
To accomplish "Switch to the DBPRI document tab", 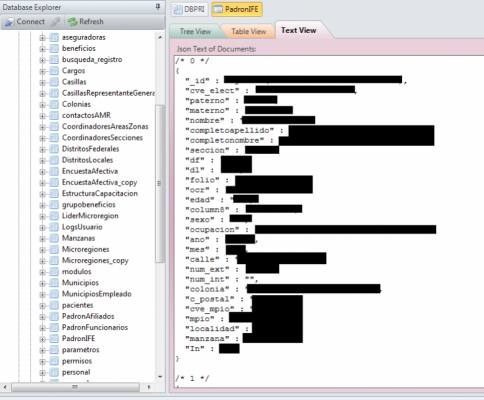I will pos(190,9).
